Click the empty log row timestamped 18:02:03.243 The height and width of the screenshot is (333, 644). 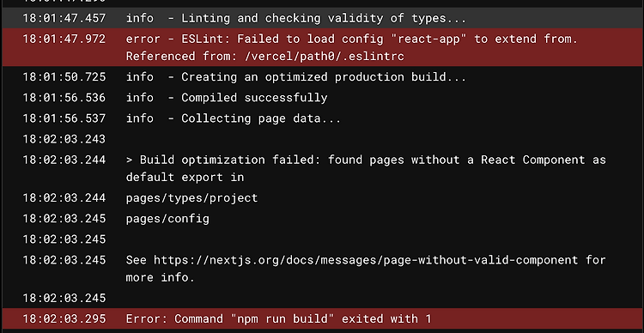[x=322, y=139]
